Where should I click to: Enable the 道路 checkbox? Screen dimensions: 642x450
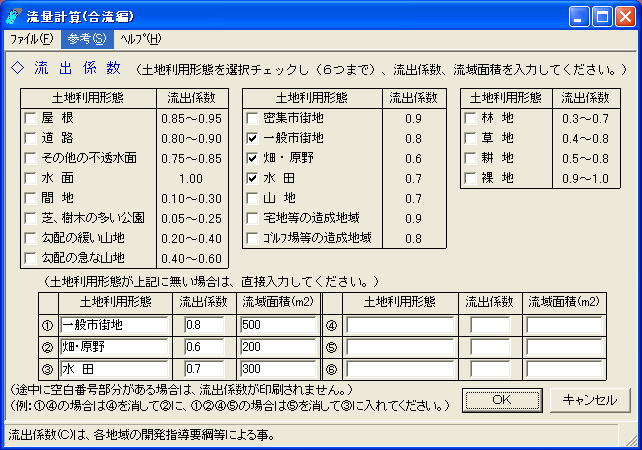click(x=31, y=138)
